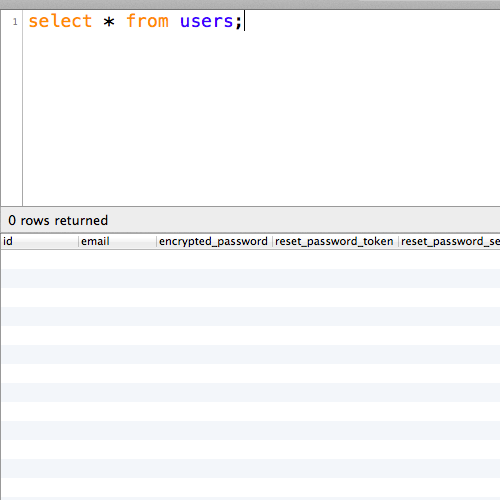Click the 'encrypted_password' column header
Screen dimensions: 500x500
[214, 241]
